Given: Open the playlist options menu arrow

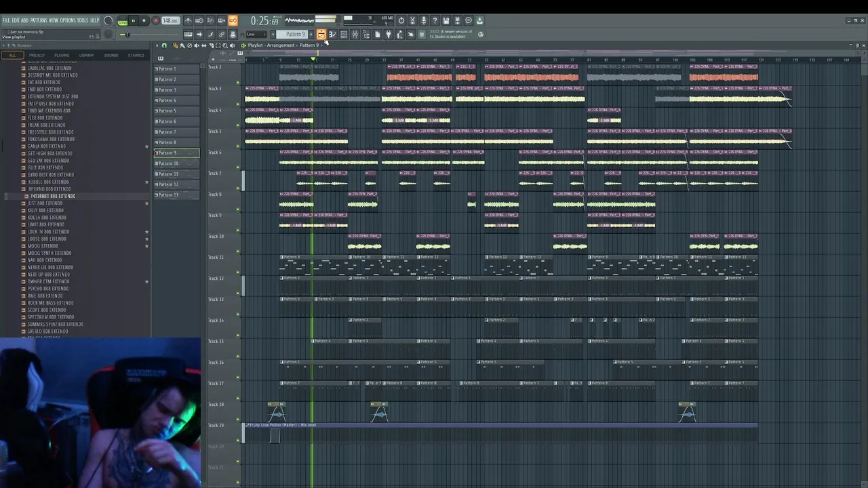Looking at the screenshot, I should pos(157,45).
